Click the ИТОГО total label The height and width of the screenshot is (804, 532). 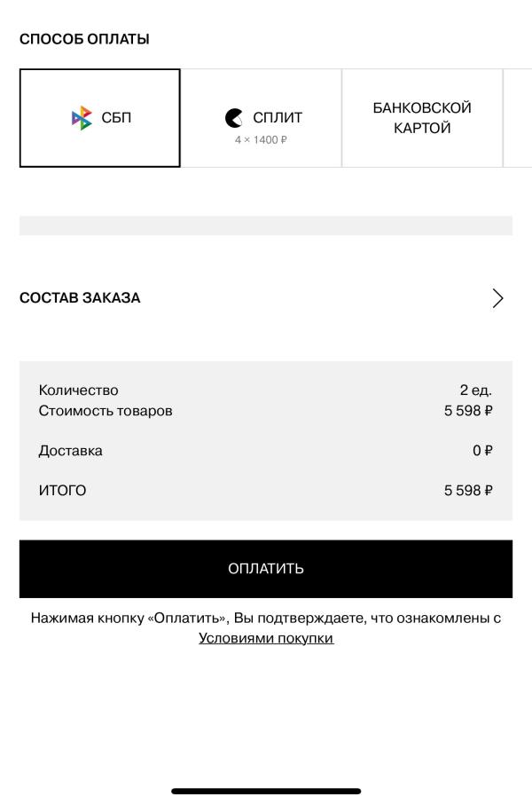pos(62,491)
